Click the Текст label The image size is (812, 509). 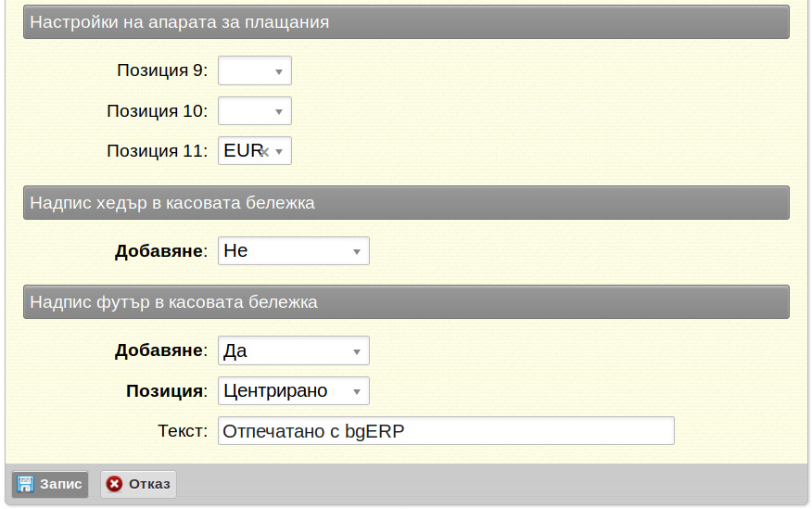click(x=182, y=431)
